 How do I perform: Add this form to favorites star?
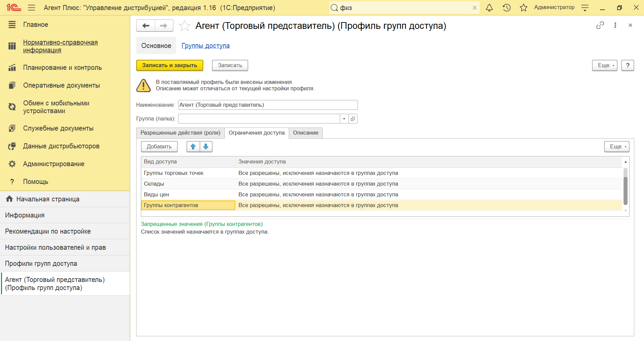coord(184,26)
